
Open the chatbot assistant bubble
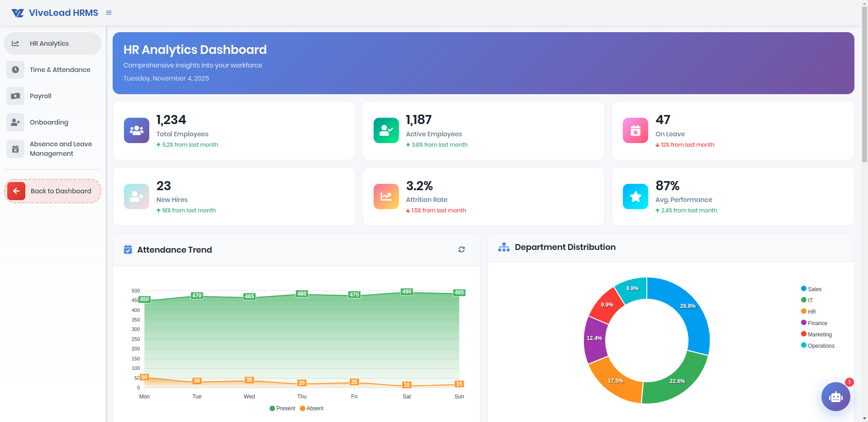[835, 397]
